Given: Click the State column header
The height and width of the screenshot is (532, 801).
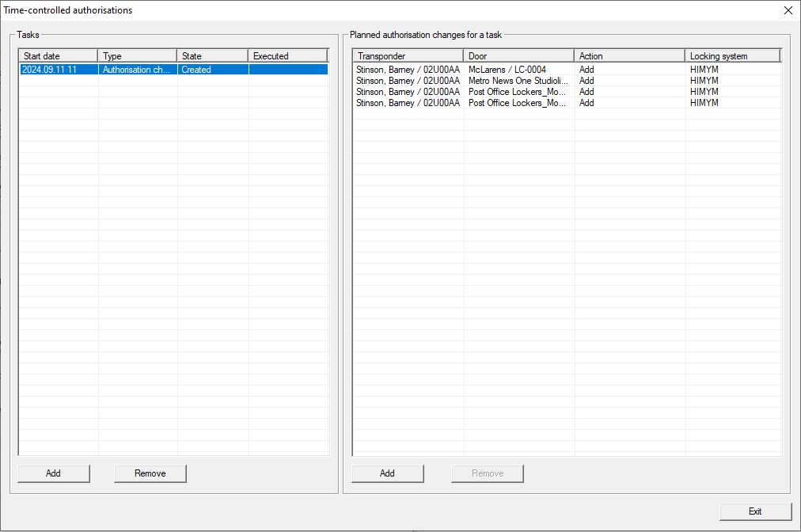Looking at the screenshot, I should point(212,56).
